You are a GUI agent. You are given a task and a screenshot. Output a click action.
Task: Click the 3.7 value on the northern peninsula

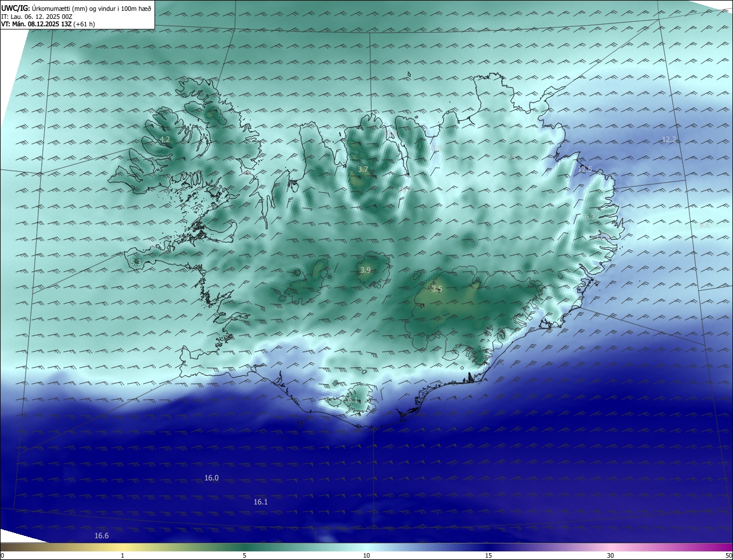pos(363,169)
